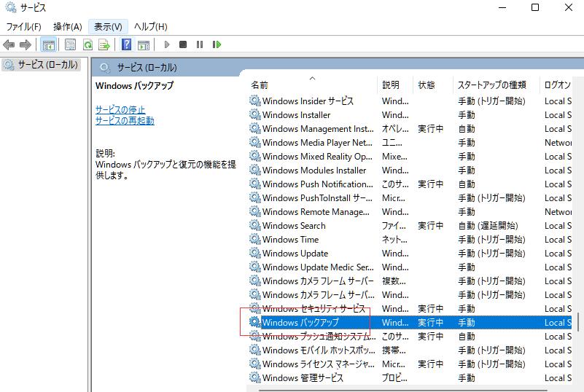
Task: Click gear icon of Windows Search row
Action: point(254,225)
